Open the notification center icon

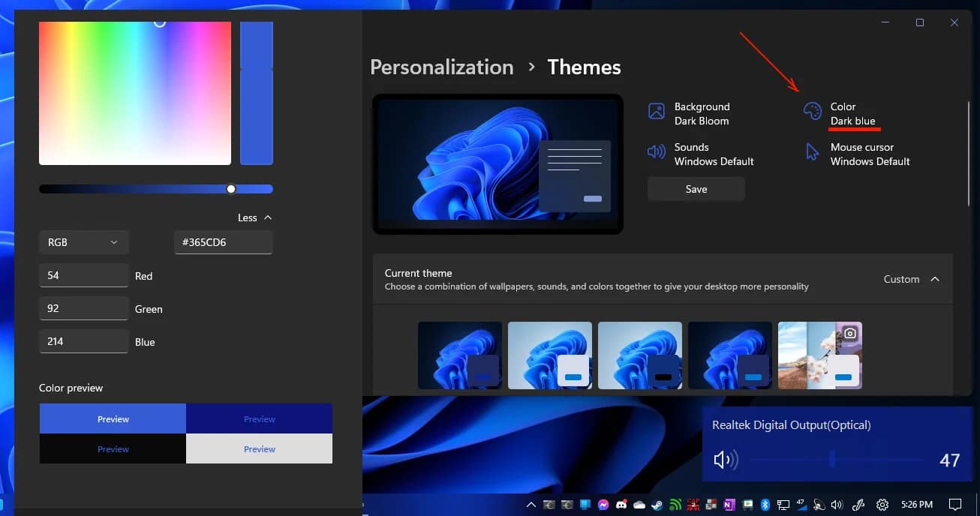[955, 505]
